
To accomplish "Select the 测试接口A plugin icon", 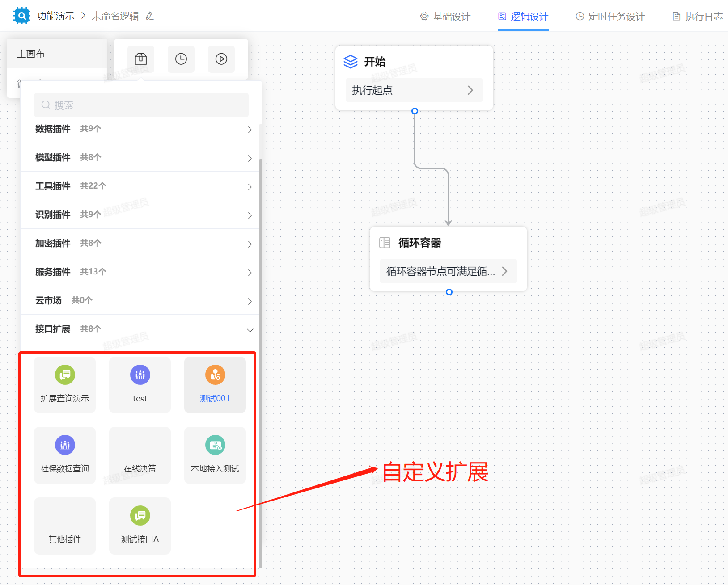I will point(140,515).
